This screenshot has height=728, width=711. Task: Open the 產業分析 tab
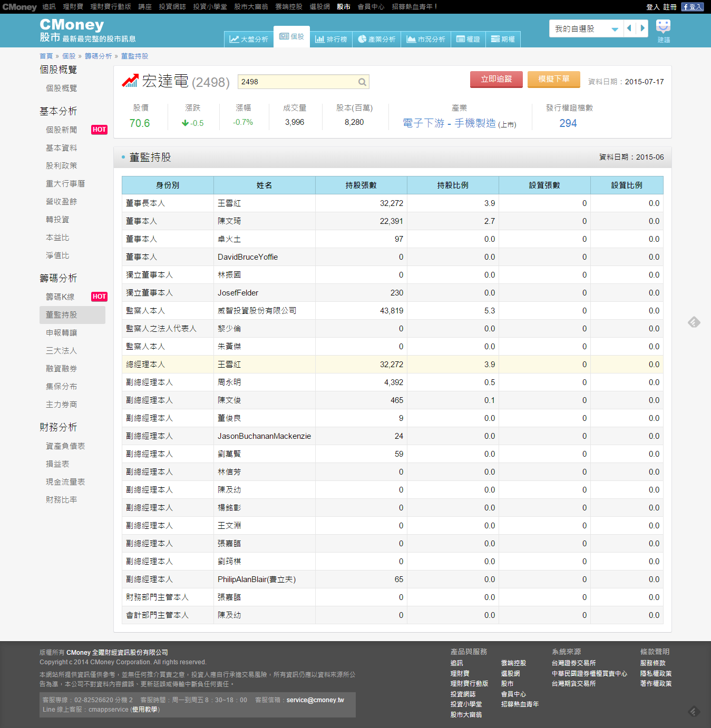click(376, 39)
